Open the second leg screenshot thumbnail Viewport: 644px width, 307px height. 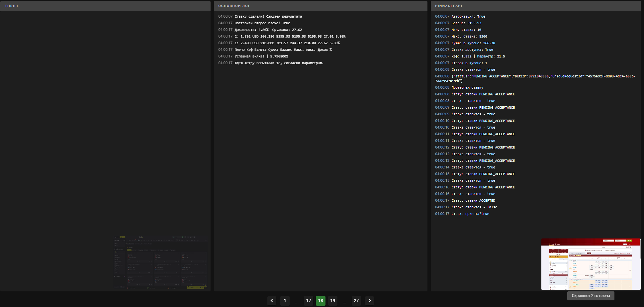click(591, 264)
